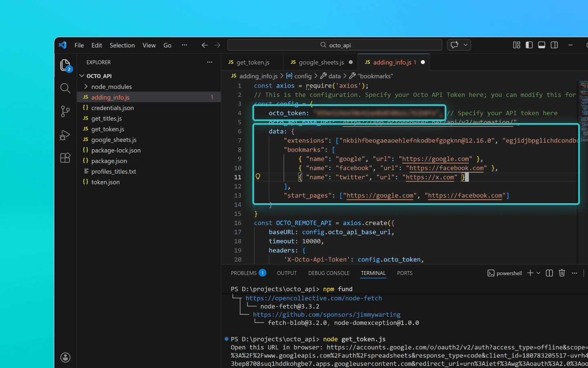Screen dimensions: 588x368
Task: Toggle the panel visibility icon
Action: [541, 45]
